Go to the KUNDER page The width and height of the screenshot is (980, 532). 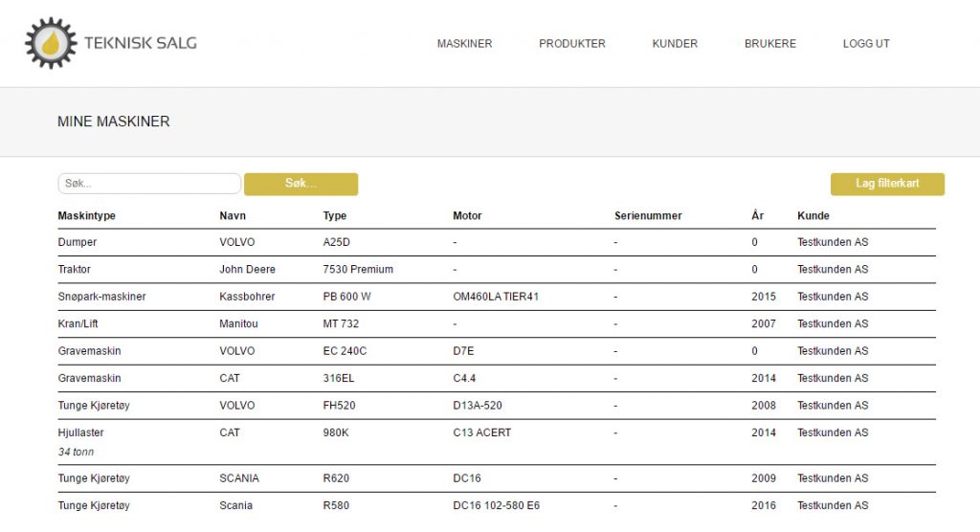[675, 44]
